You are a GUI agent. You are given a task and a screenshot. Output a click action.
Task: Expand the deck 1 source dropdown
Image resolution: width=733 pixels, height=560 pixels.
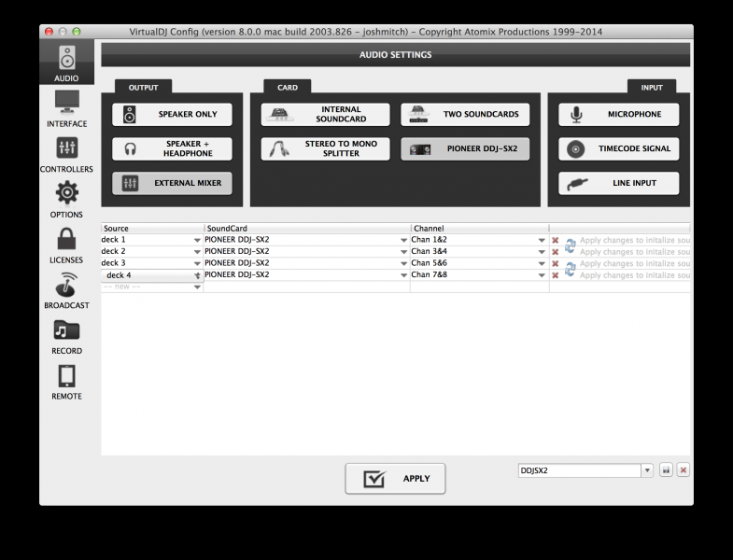click(x=197, y=240)
